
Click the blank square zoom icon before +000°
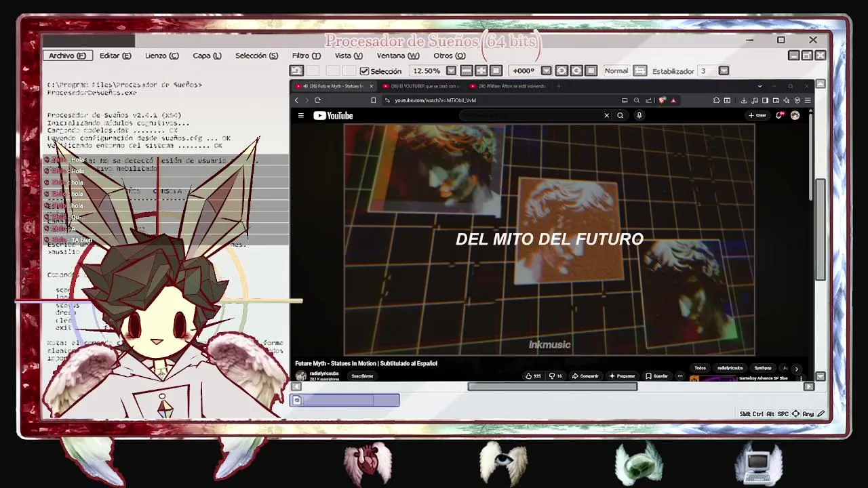pos(496,70)
